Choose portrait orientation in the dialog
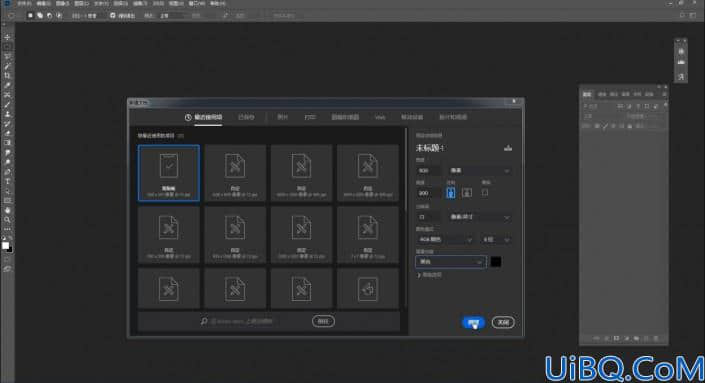This screenshot has height=383, width=705. [451, 193]
